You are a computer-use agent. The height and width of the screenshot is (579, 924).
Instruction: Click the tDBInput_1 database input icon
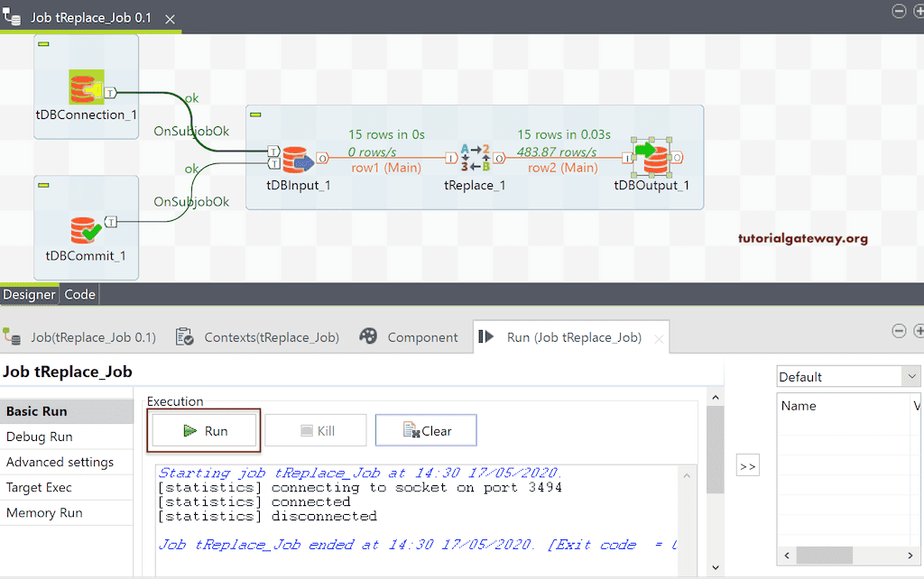pos(297,161)
